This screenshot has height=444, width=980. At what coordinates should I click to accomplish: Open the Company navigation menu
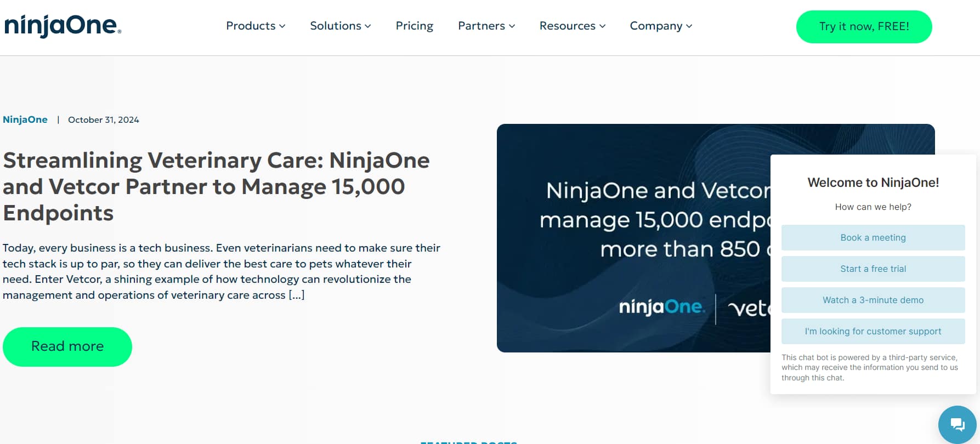tap(660, 26)
